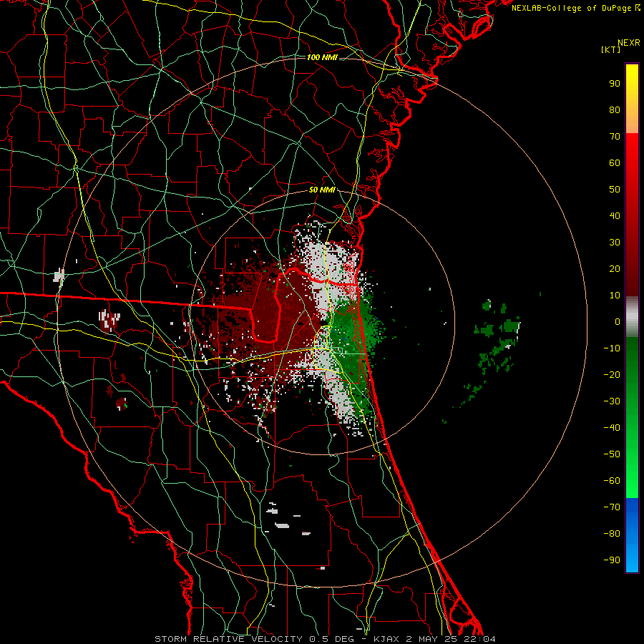Click the -50 value on the velocity scale

[612, 454]
